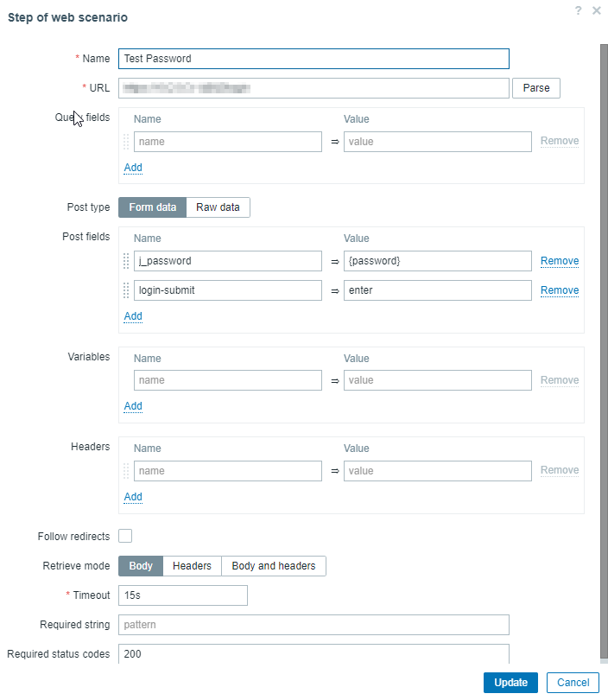Viewport: 608px width, 700px height.
Task: Click the dialog vertical scrollbar
Action: pyautogui.click(x=603, y=346)
